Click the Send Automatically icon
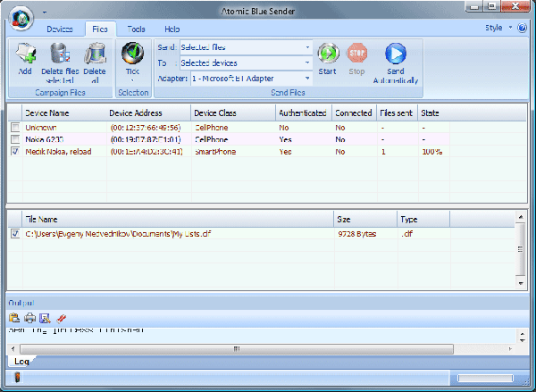Screen dimensions: 536x392 396,54
